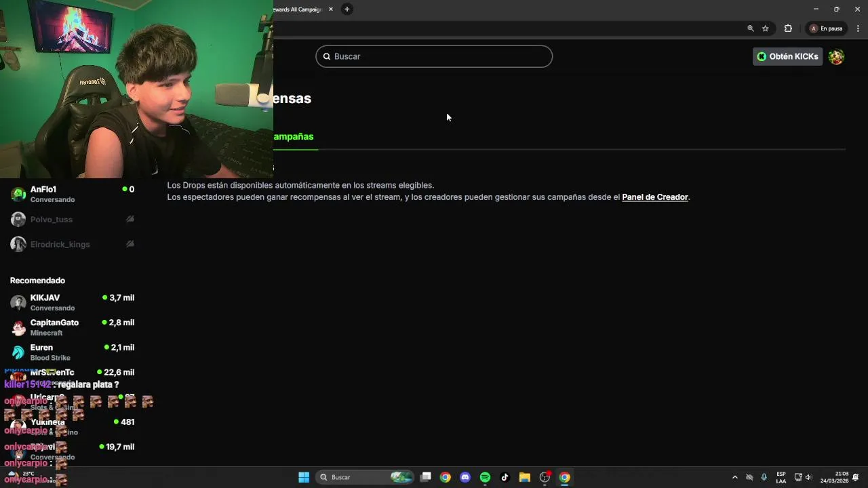
Task: Open Task View from the taskbar
Action: click(x=426, y=477)
